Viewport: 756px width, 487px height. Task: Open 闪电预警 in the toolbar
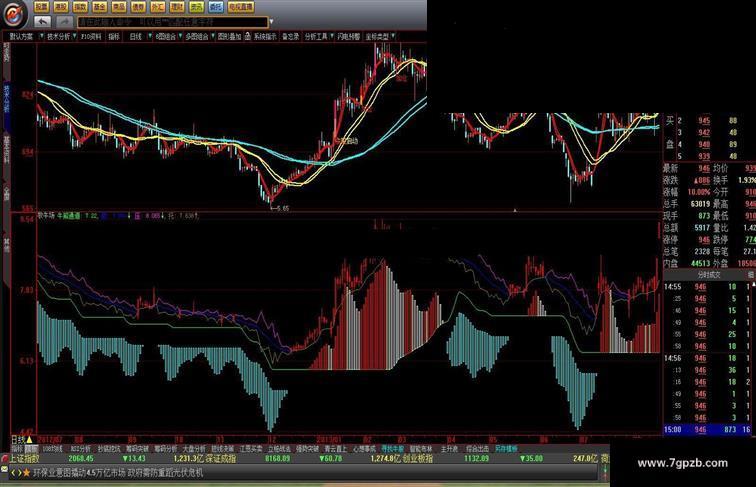[x=349, y=36]
